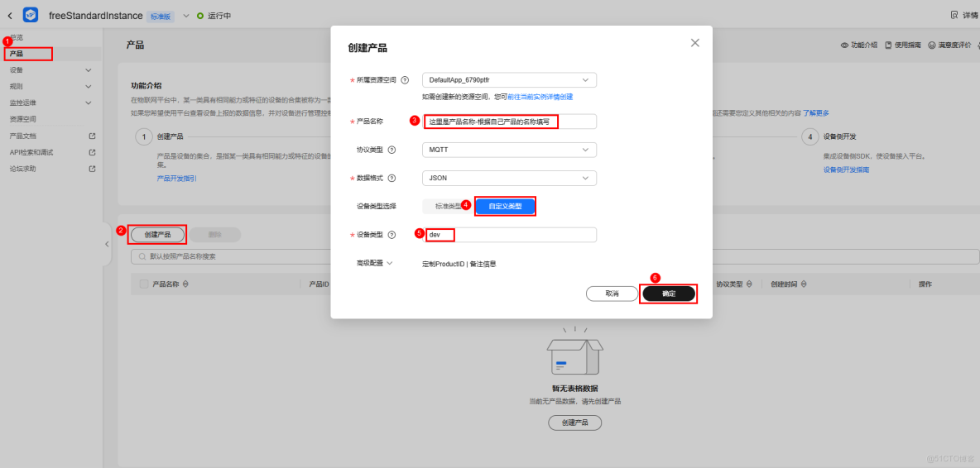Click the 设备类型 help icon
980x468 pixels.
click(x=392, y=235)
